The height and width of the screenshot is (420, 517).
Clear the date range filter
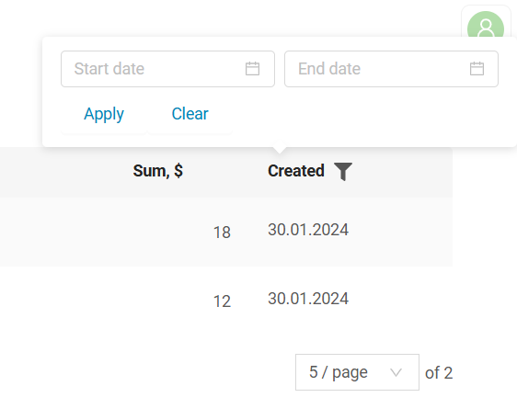point(190,114)
